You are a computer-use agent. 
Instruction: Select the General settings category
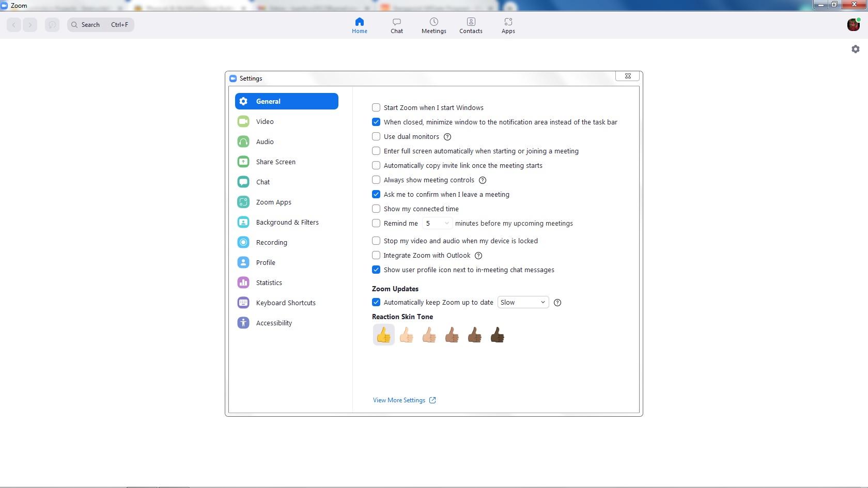[287, 101]
